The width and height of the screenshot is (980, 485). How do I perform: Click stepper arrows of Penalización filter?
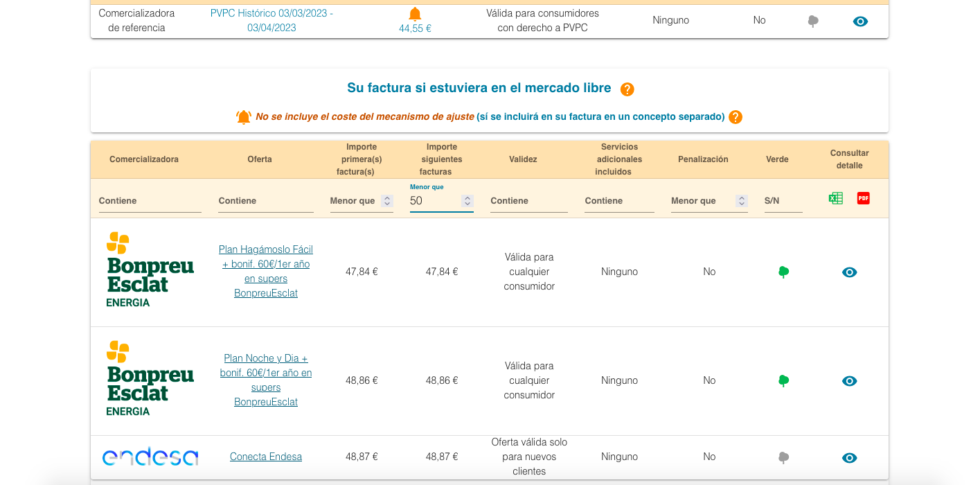pyautogui.click(x=742, y=201)
